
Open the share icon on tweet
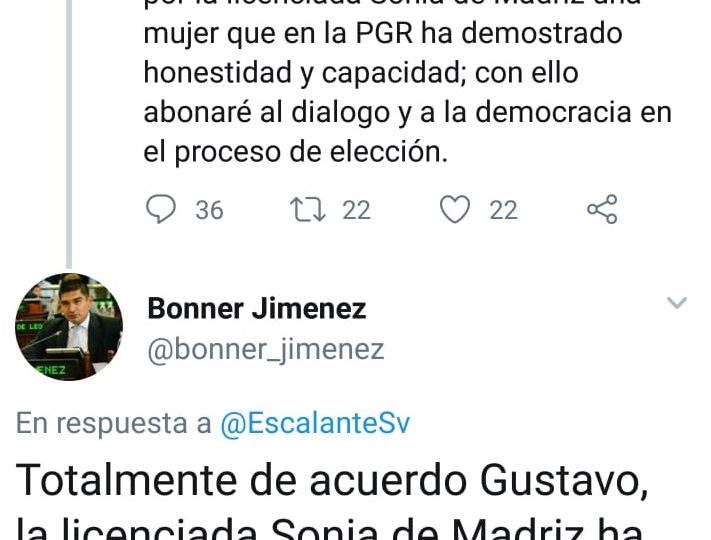point(602,209)
